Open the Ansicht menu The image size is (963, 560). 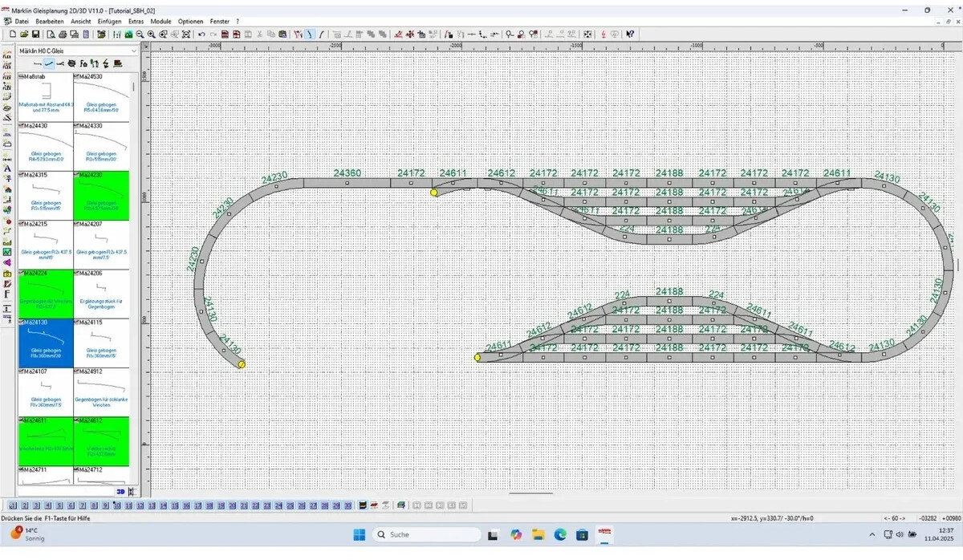pyautogui.click(x=80, y=21)
